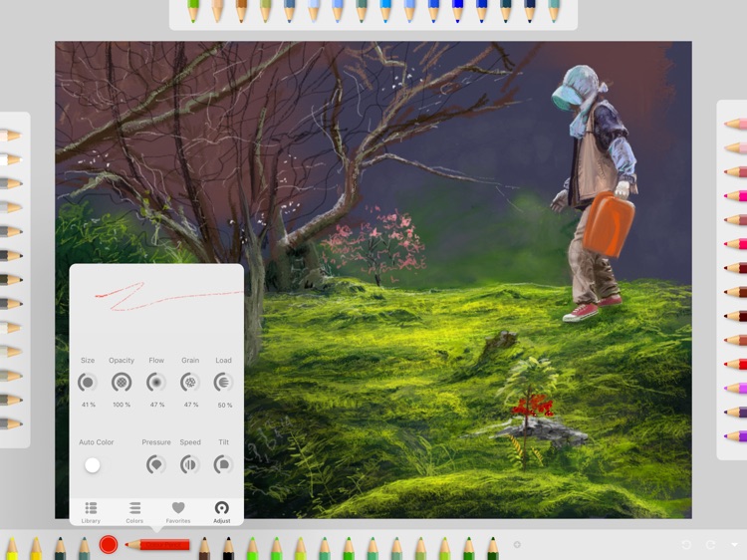This screenshot has height=560, width=747.
Task: Click the Opacity value 100 %
Action: click(122, 405)
